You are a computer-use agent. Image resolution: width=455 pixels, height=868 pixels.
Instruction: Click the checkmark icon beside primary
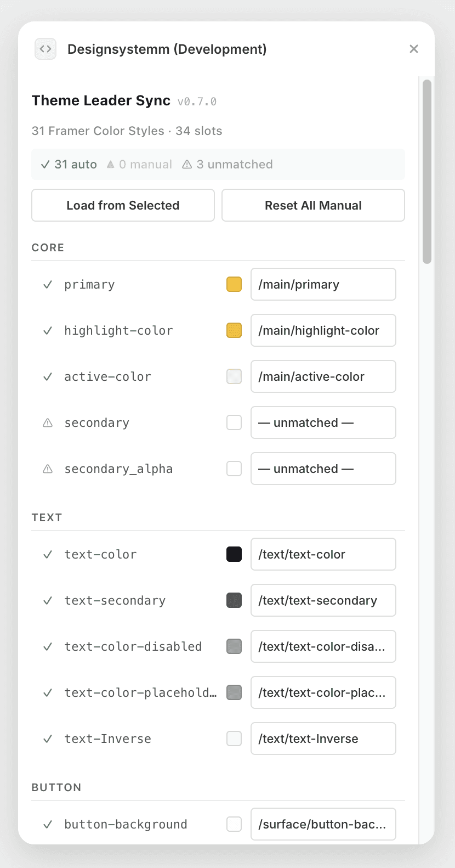click(48, 284)
